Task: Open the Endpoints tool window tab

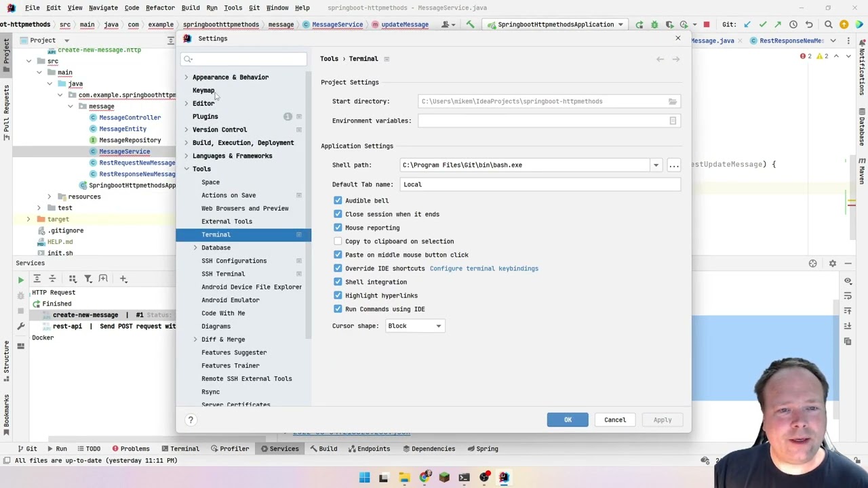Action: coord(368,449)
